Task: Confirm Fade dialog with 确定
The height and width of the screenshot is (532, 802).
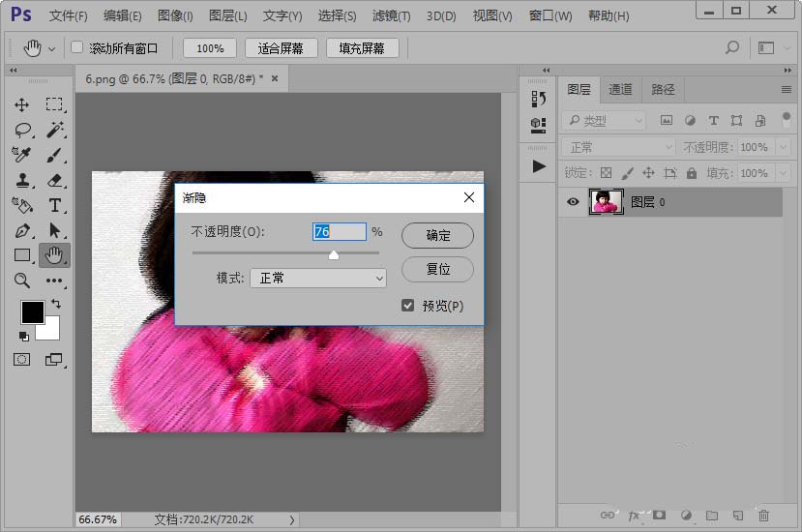Action: coord(438,235)
